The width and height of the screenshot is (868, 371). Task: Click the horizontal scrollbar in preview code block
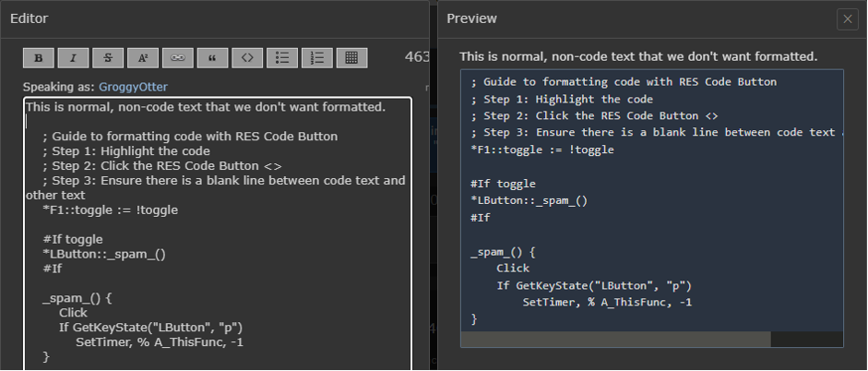(x=614, y=340)
